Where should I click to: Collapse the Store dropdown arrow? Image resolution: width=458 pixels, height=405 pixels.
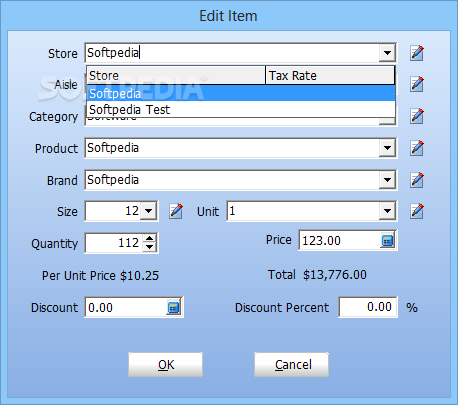pyautogui.click(x=387, y=53)
